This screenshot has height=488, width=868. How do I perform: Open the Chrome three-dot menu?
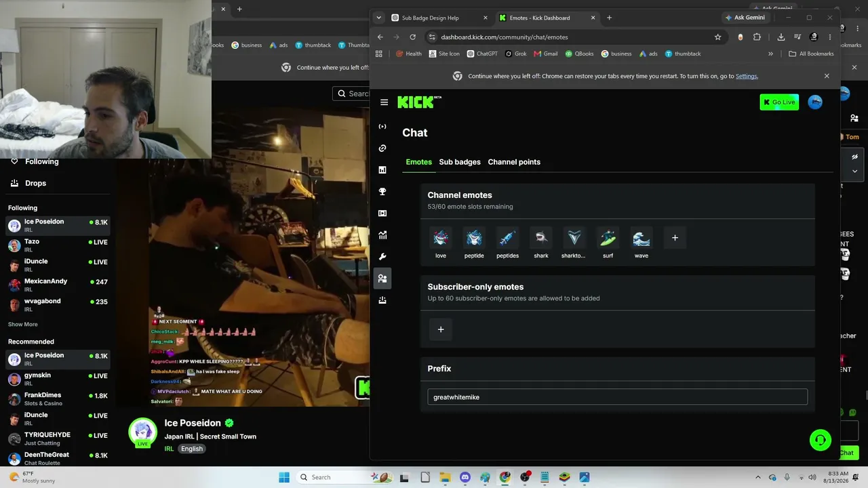point(830,37)
